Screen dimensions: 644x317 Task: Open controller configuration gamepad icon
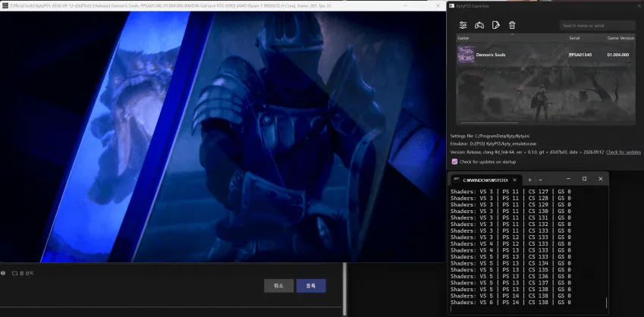pos(479,26)
